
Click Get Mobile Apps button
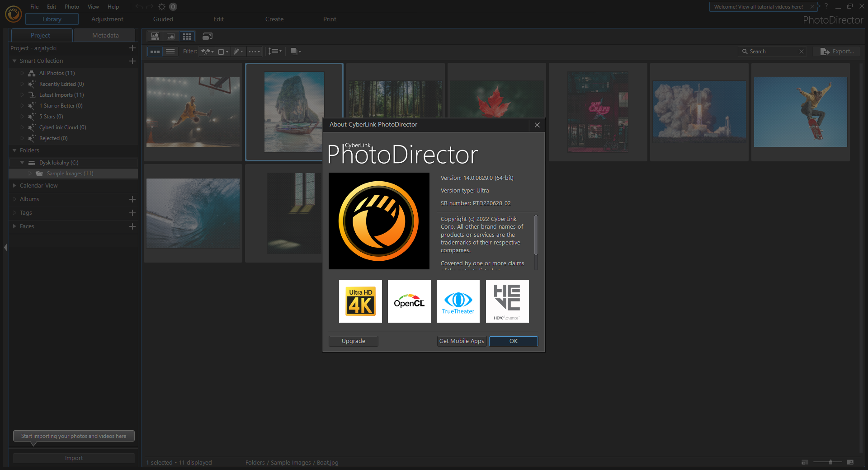point(462,341)
